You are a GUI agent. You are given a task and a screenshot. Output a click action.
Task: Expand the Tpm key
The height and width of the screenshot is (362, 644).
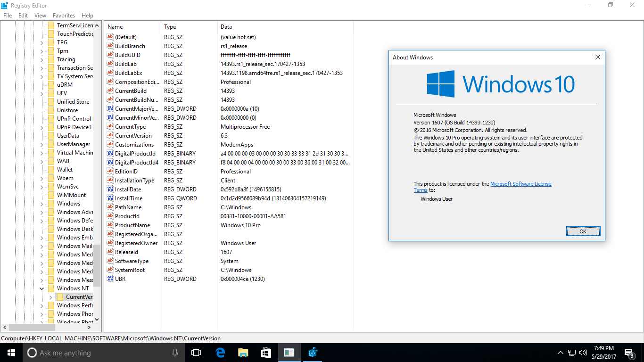coord(41,51)
